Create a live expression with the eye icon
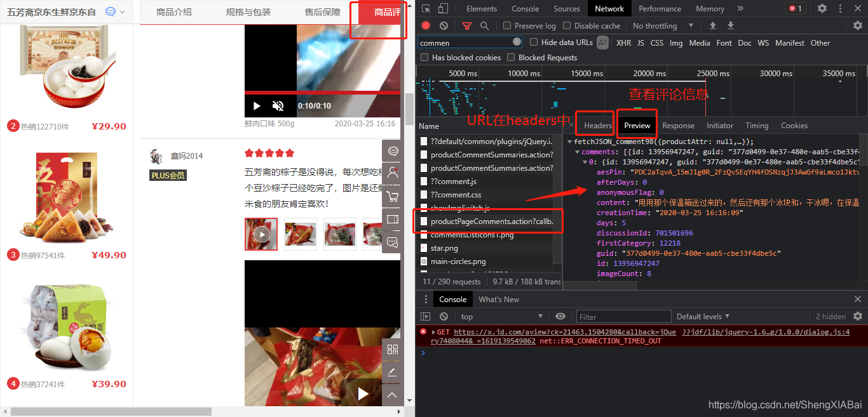868x417 pixels. (x=560, y=316)
